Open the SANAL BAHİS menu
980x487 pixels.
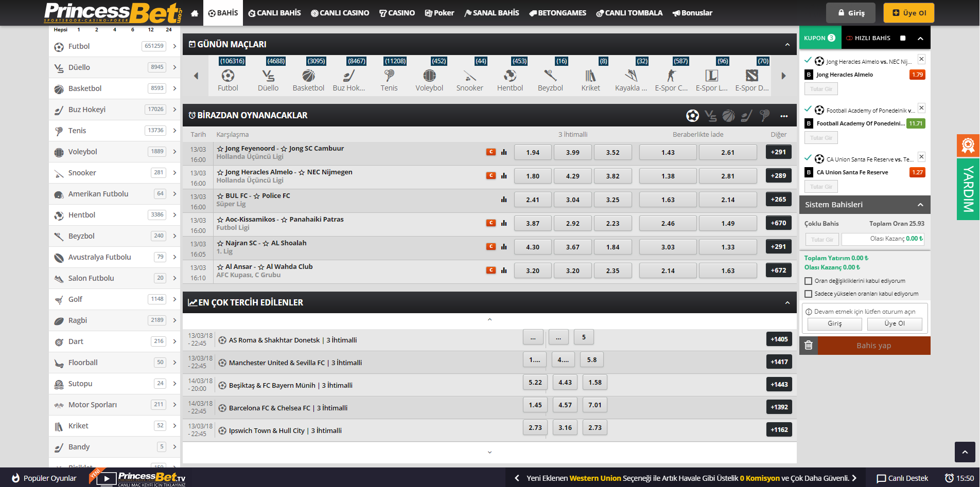click(x=492, y=13)
